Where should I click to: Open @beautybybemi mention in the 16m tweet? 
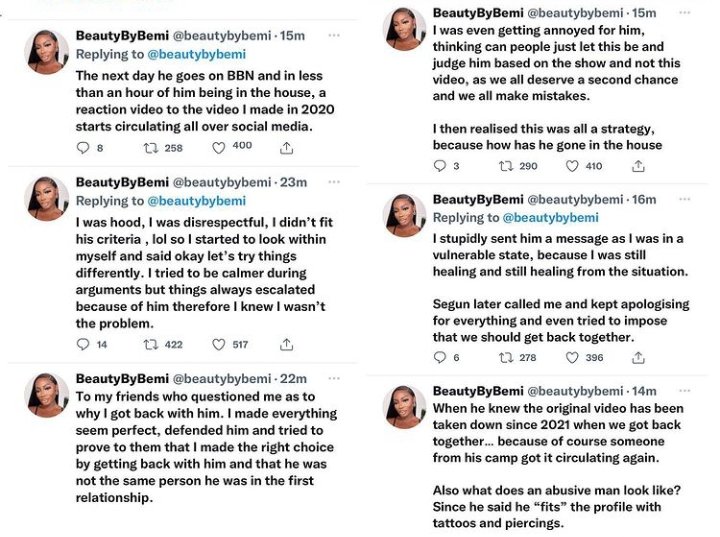click(554, 217)
